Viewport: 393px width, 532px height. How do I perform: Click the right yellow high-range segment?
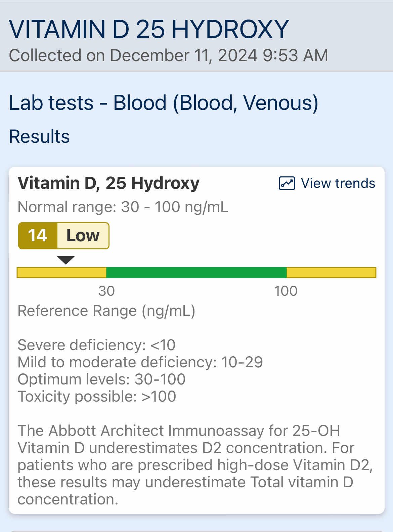(331, 273)
